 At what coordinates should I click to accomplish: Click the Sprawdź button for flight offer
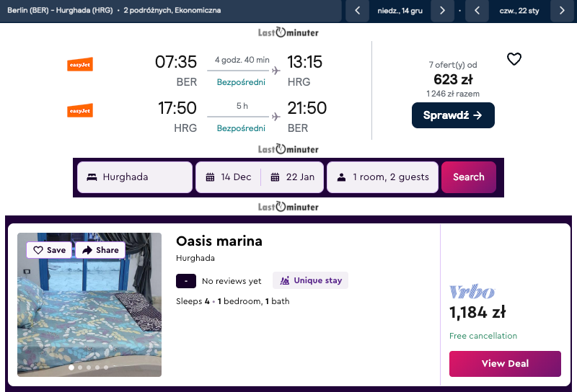tap(453, 115)
